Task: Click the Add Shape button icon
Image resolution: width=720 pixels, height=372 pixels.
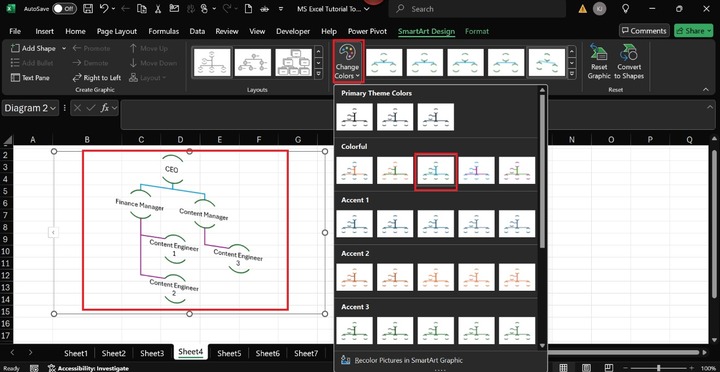Action: (15, 48)
